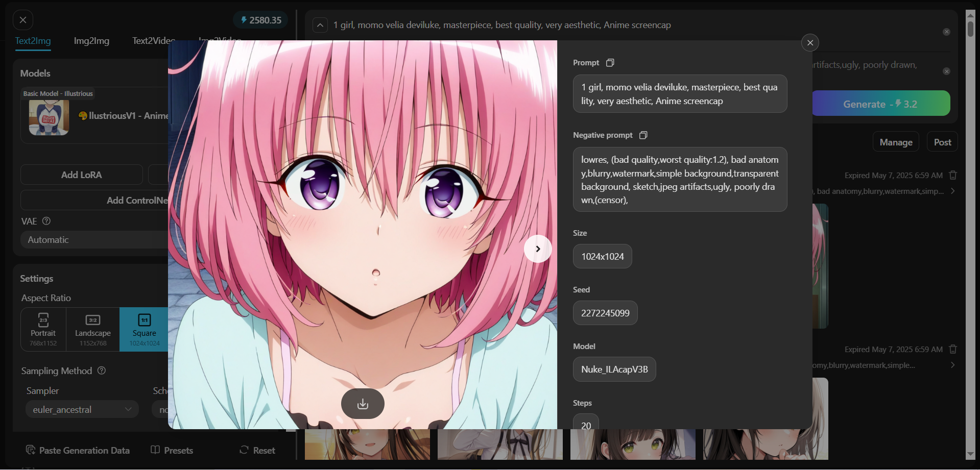This screenshot has height=470, width=980.
Task: Click the steps value 20
Action: point(586,422)
